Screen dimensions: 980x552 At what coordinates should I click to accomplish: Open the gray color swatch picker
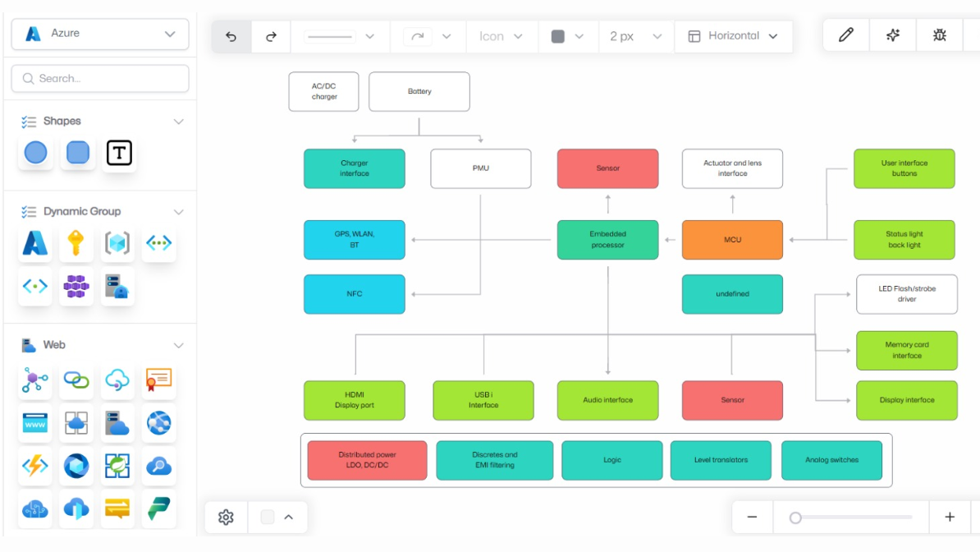pyautogui.click(x=567, y=36)
